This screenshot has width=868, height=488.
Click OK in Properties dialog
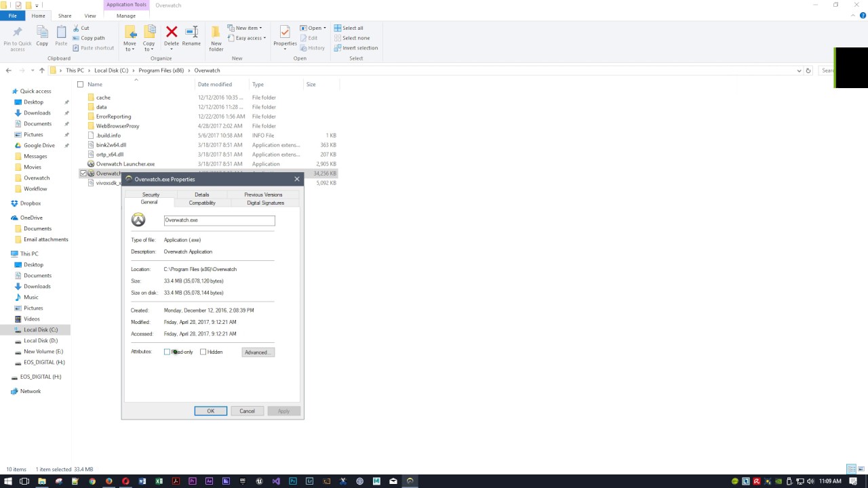coord(210,411)
